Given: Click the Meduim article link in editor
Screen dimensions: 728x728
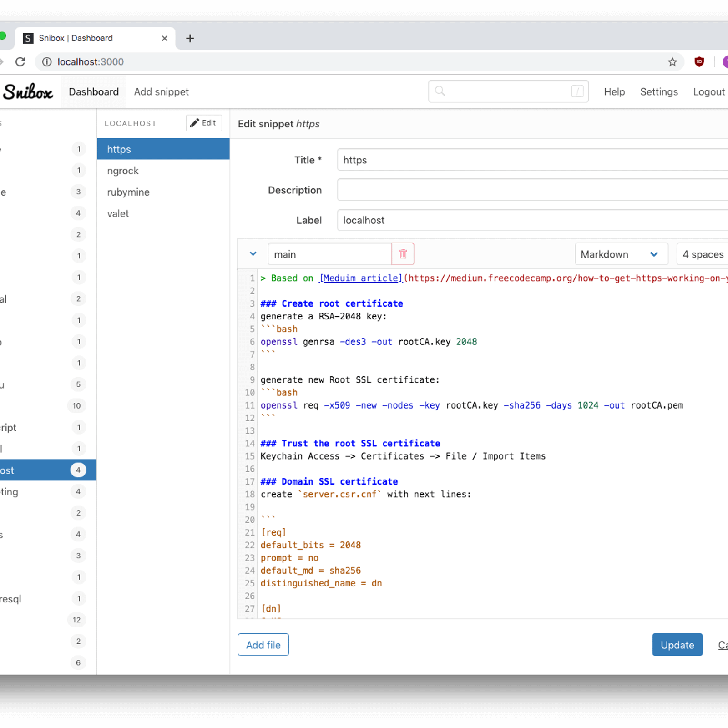Looking at the screenshot, I should click(361, 278).
